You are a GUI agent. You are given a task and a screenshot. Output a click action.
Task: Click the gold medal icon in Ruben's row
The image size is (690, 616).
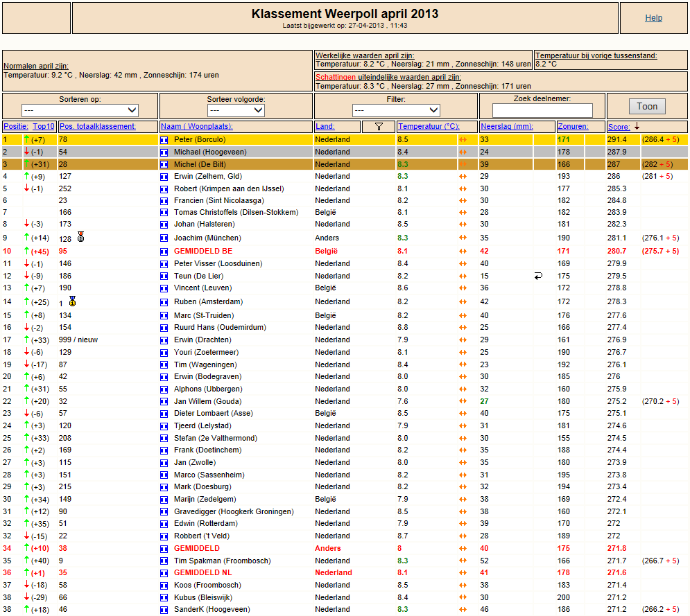coord(73,301)
